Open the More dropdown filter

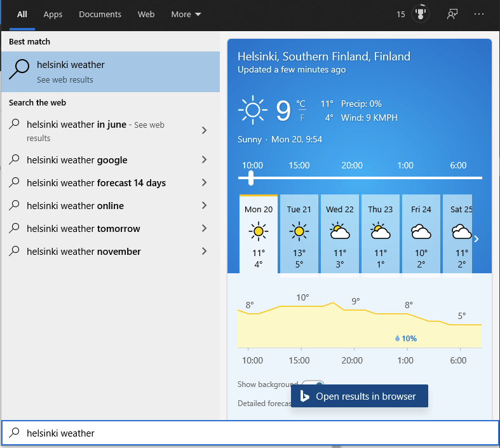pos(186,15)
